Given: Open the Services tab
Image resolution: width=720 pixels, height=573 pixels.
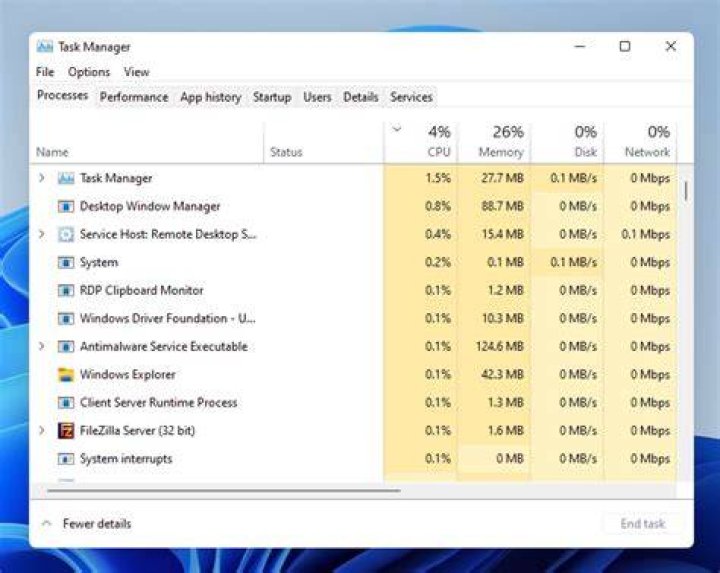Looking at the screenshot, I should click(411, 97).
